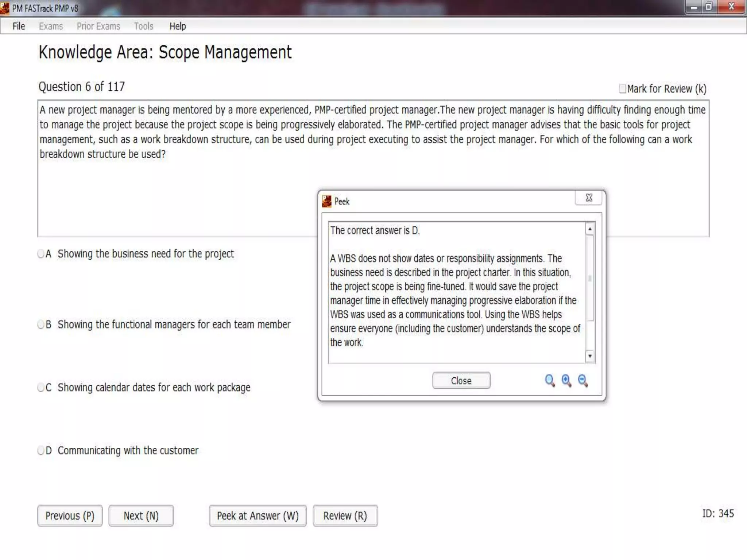Click the reset zoom magnifier icon
The width and height of the screenshot is (747, 560).
tap(550, 381)
